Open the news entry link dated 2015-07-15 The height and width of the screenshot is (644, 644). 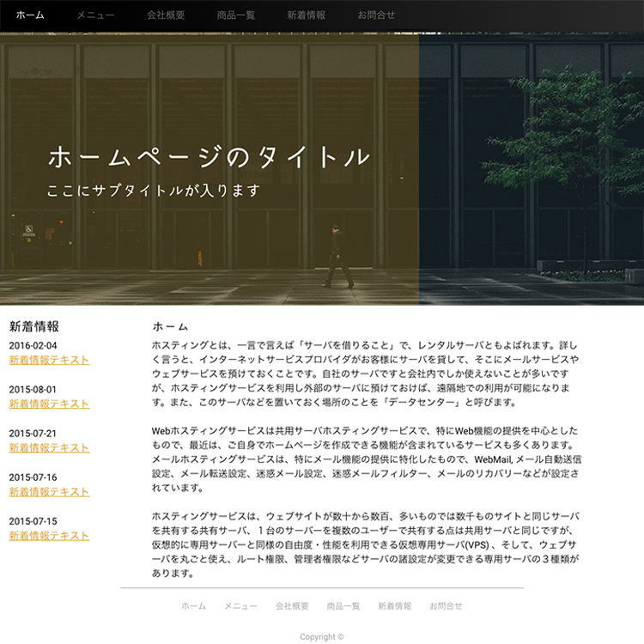click(49, 535)
